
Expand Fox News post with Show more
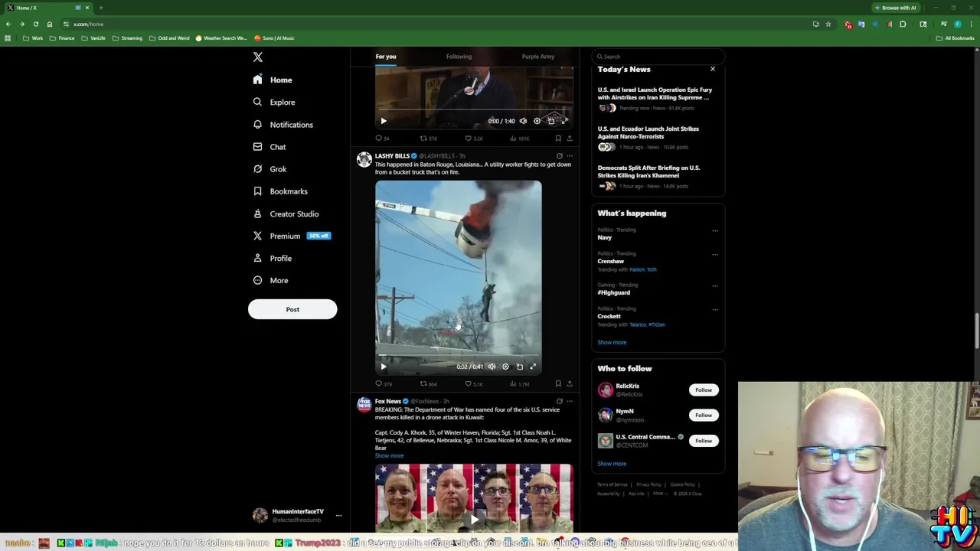point(389,455)
